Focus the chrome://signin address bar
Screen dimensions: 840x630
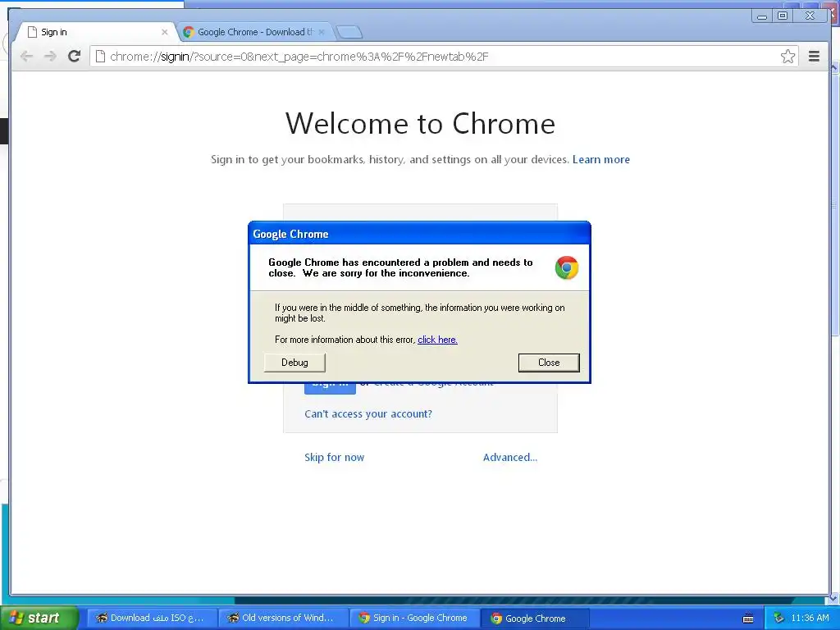coord(444,57)
